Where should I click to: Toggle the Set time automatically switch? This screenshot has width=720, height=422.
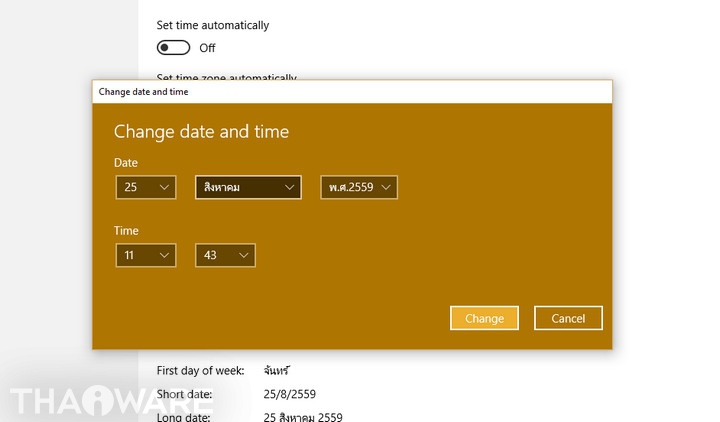click(173, 48)
